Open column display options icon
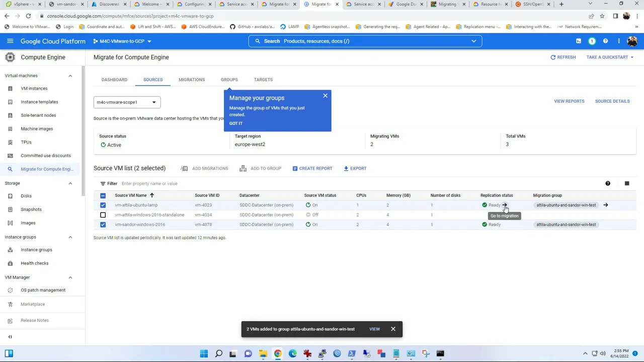The height and width of the screenshot is (362, 644). [627, 183]
